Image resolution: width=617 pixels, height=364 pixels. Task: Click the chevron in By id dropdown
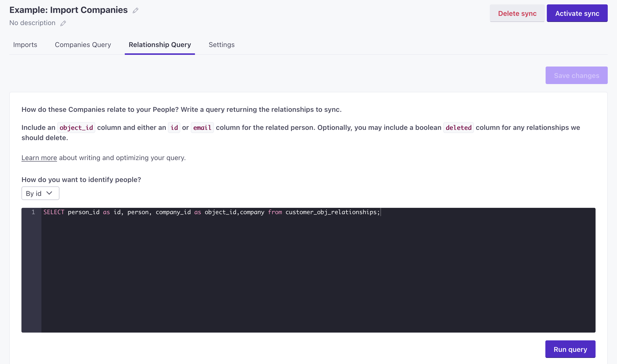[x=49, y=193]
